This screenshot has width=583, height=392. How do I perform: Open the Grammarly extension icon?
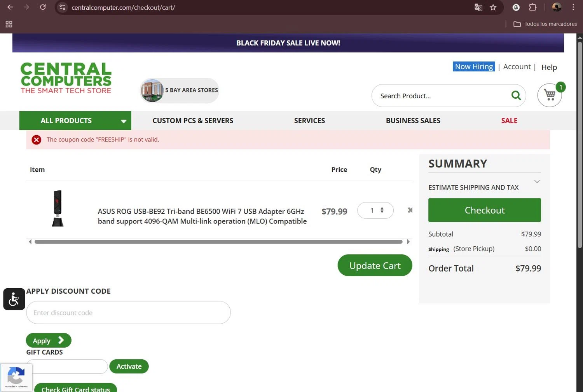[x=516, y=7]
